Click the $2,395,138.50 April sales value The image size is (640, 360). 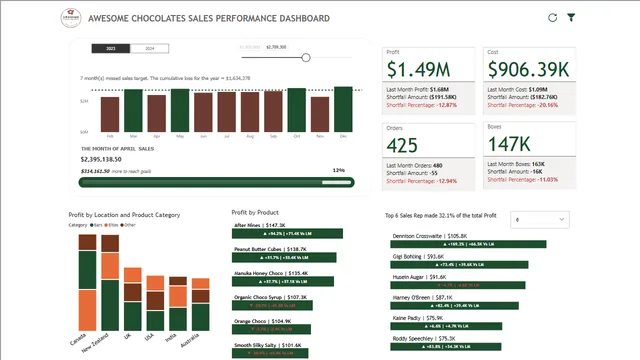[101, 159]
